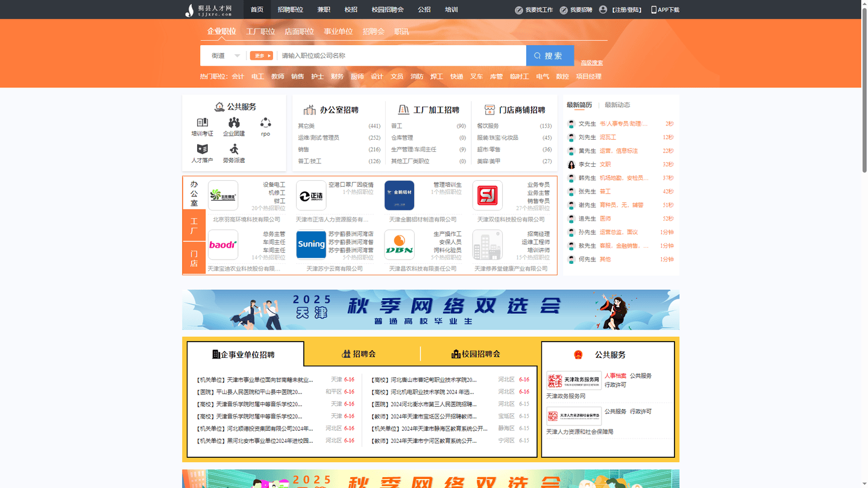The height and width of the screenshot is (488, 868).
Task: Click the 天津政务服务网 logo image
Action: 574,381
